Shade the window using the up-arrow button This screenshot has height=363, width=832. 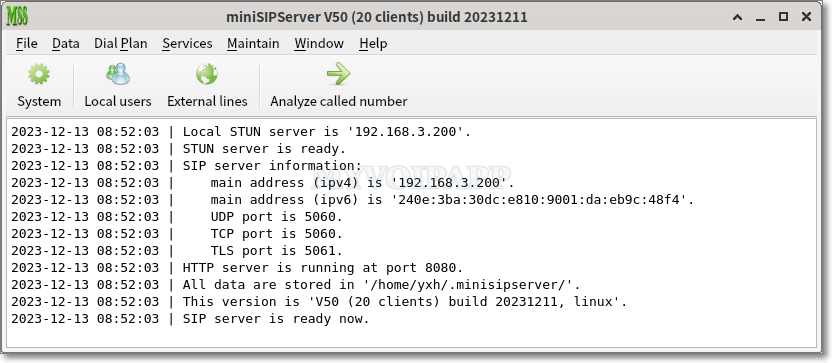(x=738, y=18)
